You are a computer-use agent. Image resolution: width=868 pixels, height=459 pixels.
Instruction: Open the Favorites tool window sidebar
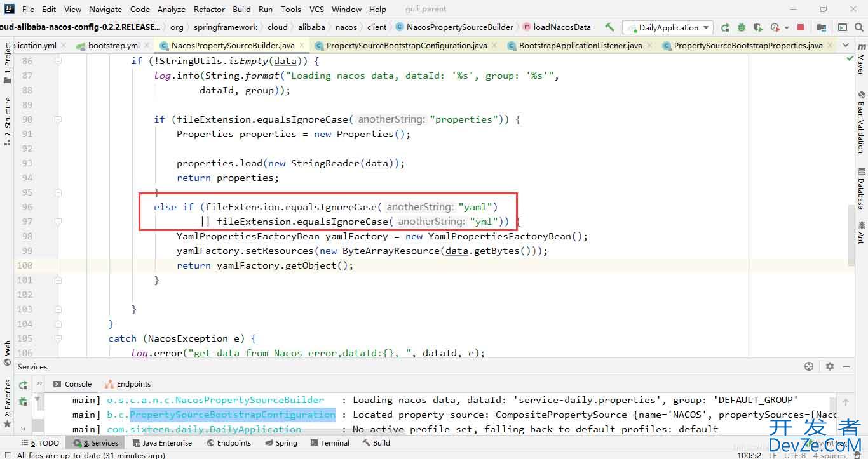click(7, 402)
